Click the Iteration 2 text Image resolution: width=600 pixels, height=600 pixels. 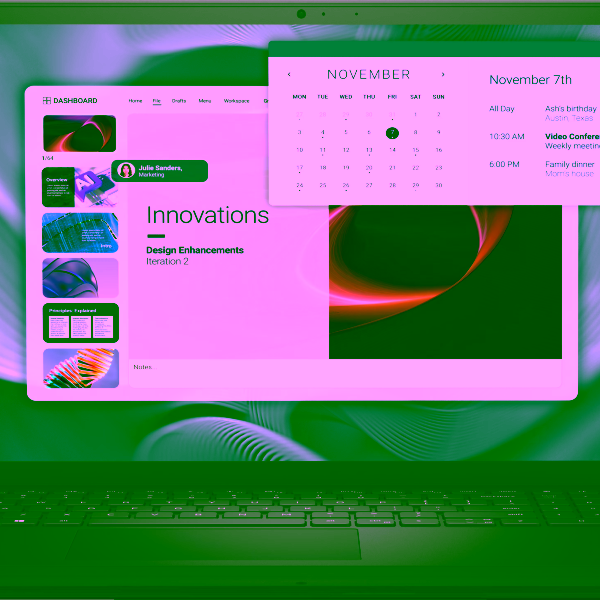167,261
